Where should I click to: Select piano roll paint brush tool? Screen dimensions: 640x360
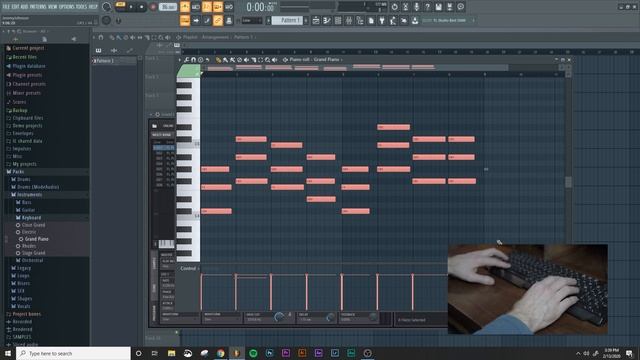(225, 60)
